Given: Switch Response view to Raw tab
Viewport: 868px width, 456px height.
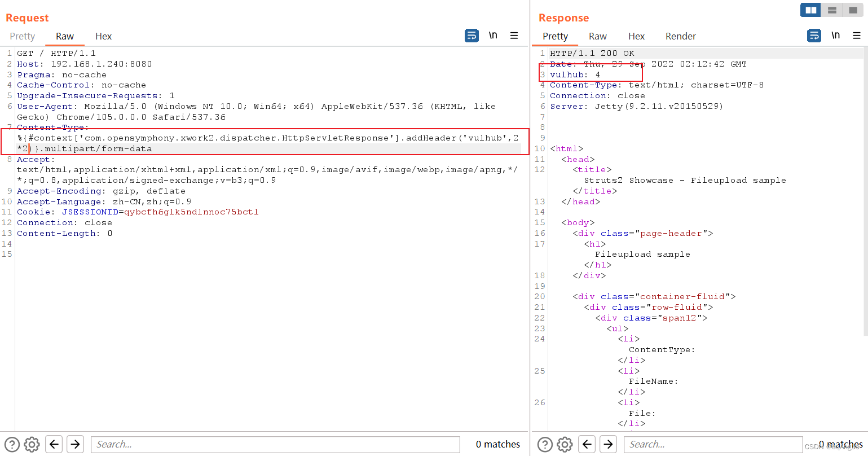Looking at the screenshot, I should (598, 36).
